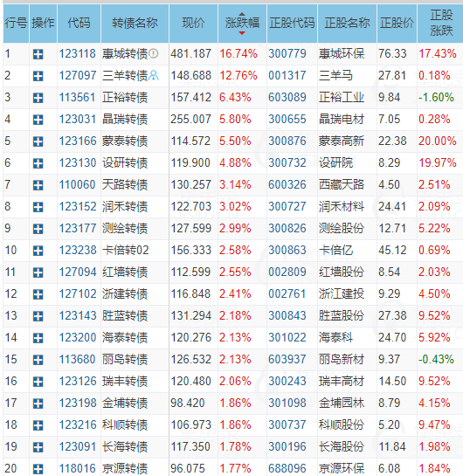463x476 pixels.
Task: Select price cell 131.294
Action: pos(190,316)
